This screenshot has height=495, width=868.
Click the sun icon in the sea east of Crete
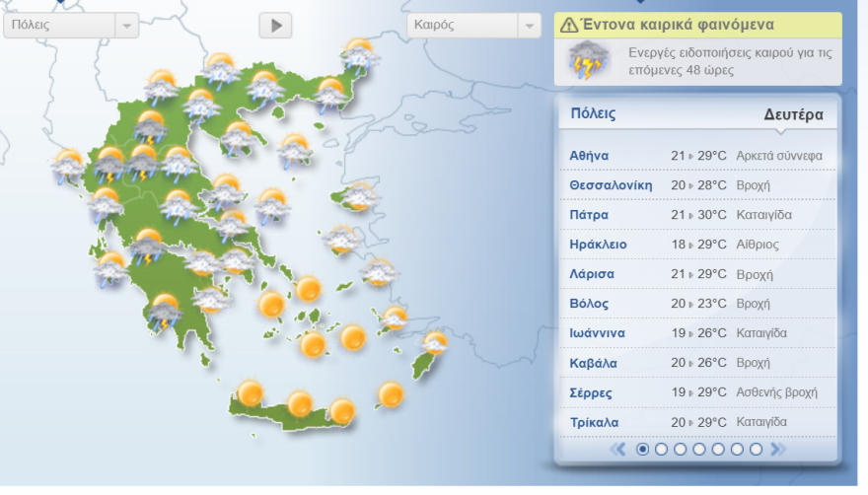coord(390,394)
